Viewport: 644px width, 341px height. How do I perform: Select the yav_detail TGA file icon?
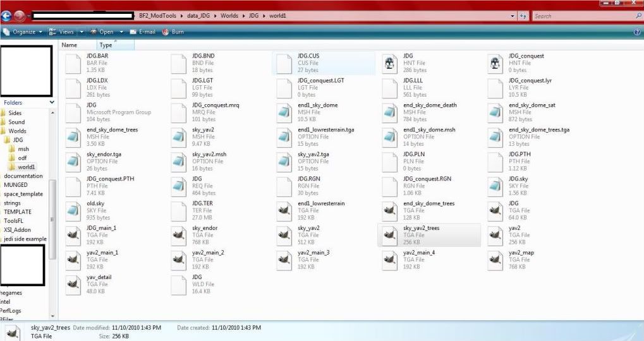click(x=73, y=285)
